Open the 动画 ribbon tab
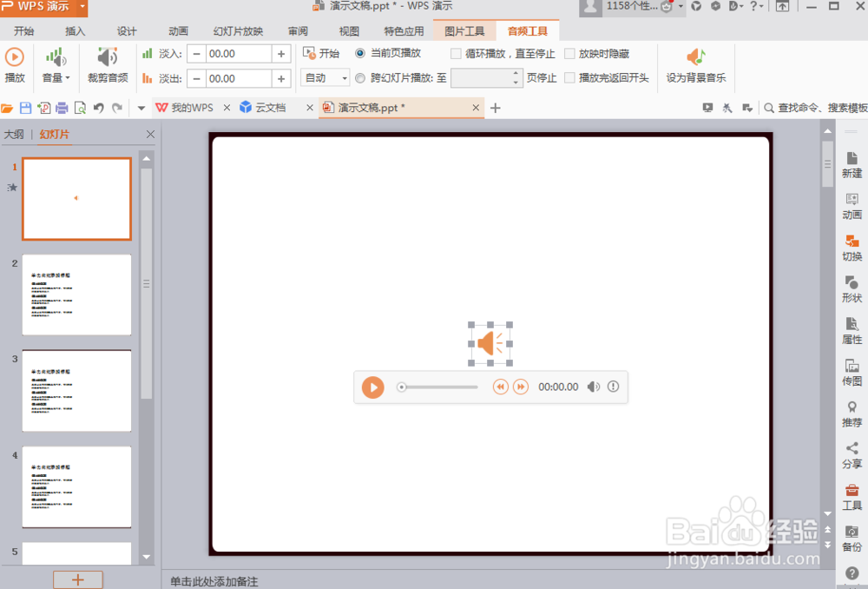The image size is (868, 589). coord(178,31)
